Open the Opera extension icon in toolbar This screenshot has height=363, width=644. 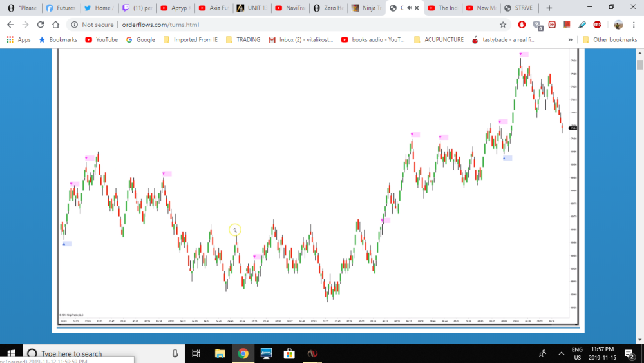click(x=522, y=25)
